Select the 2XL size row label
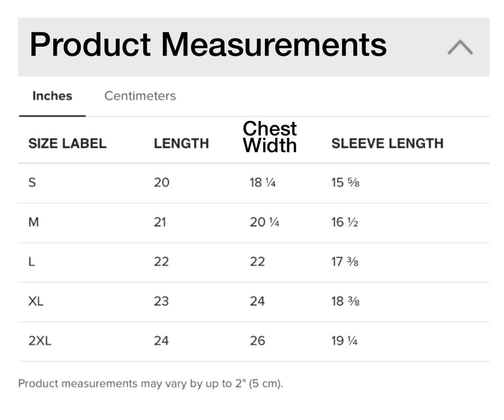Viewport: 504px width, 420px height. click(x=40, y=341)
